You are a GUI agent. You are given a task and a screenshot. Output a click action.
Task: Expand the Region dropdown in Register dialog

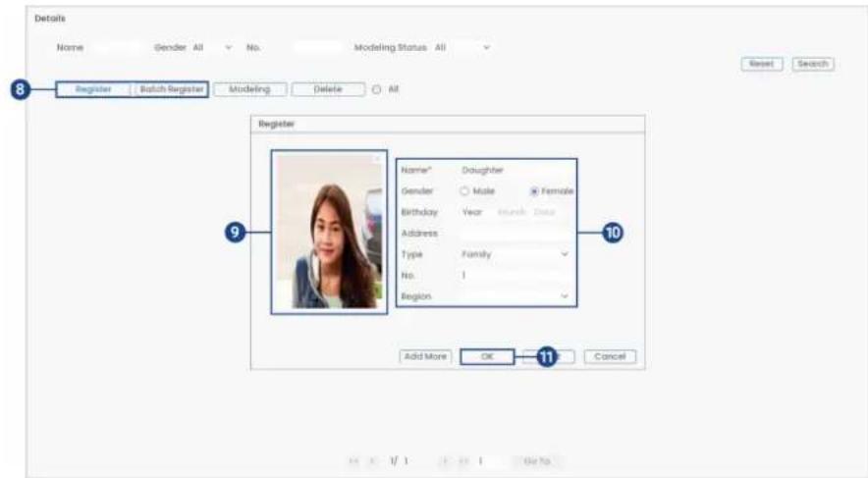click(x=515, y=296)
